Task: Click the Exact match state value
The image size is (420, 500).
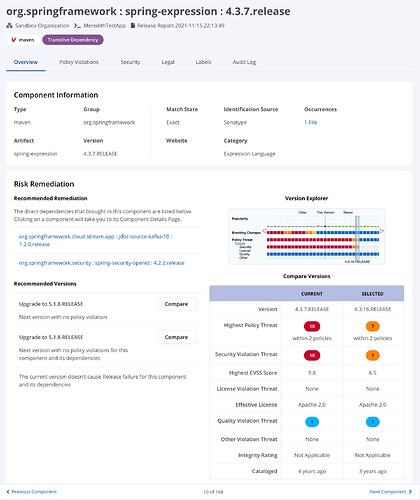Action: (x=173, y=122)
